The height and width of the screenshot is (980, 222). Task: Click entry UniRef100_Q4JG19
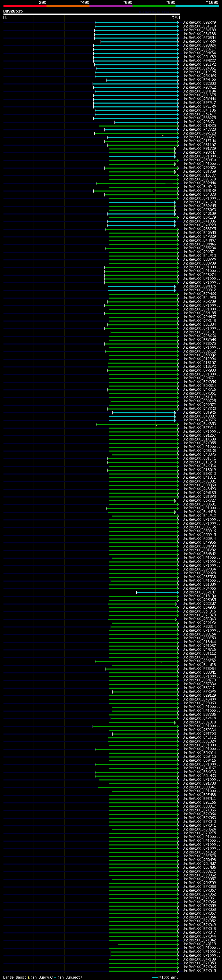(199, 202)
